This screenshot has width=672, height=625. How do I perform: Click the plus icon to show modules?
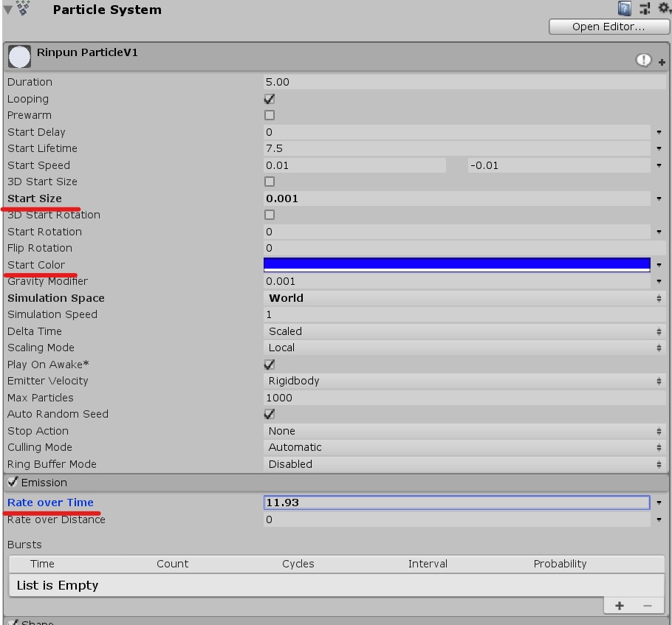point(662,63)
